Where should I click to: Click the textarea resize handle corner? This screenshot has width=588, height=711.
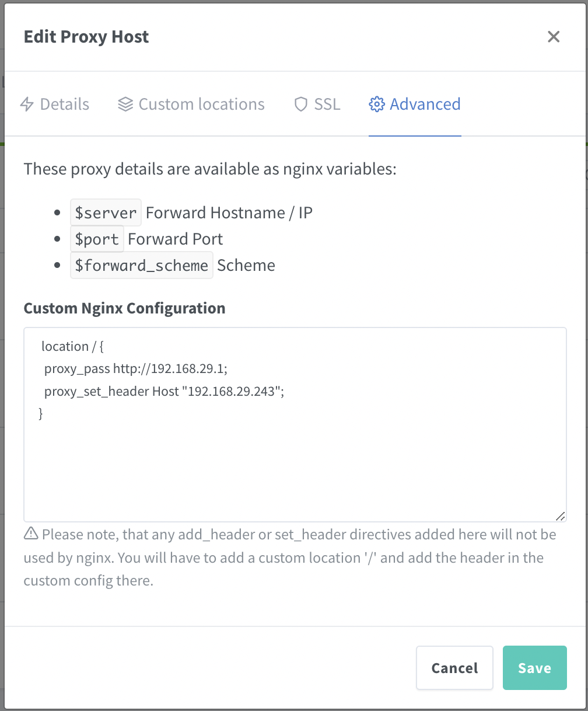pos(560,515)
